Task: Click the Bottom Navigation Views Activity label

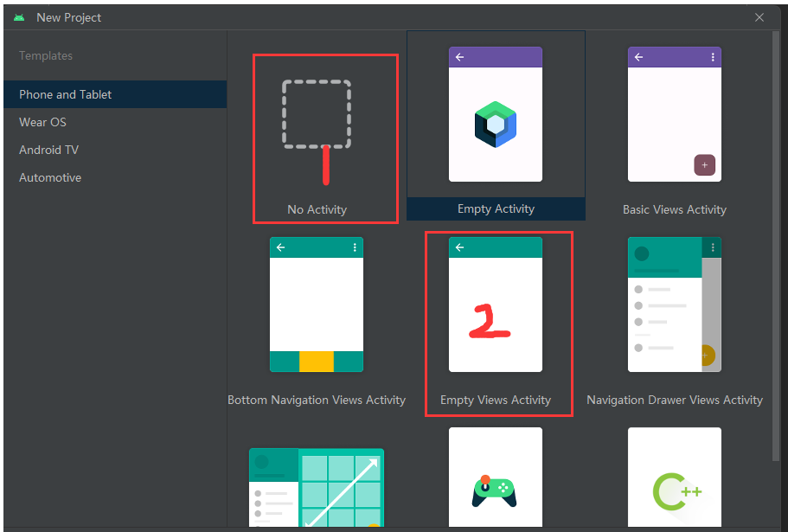Action: [317, 400]
